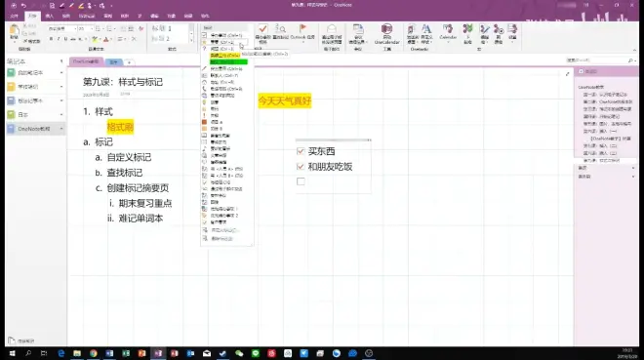
Task: Click the Outlook Tasks red flag icon
Action: (302, 28)
